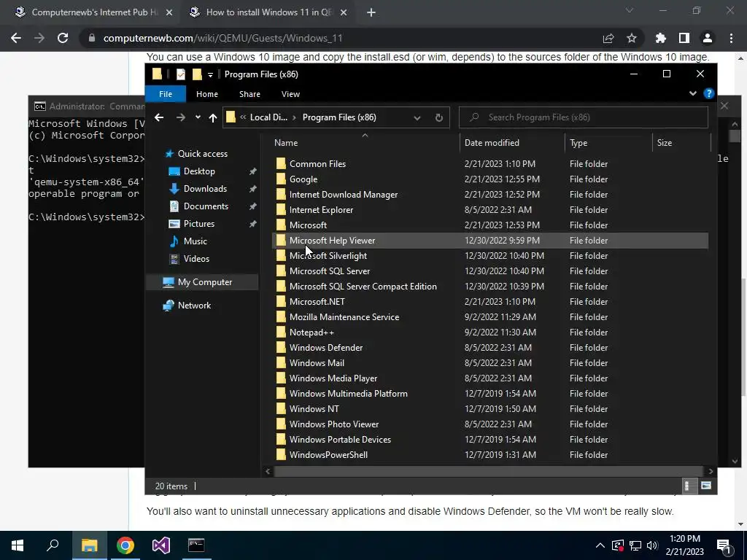Sort by Size column header

coord(664,143)
